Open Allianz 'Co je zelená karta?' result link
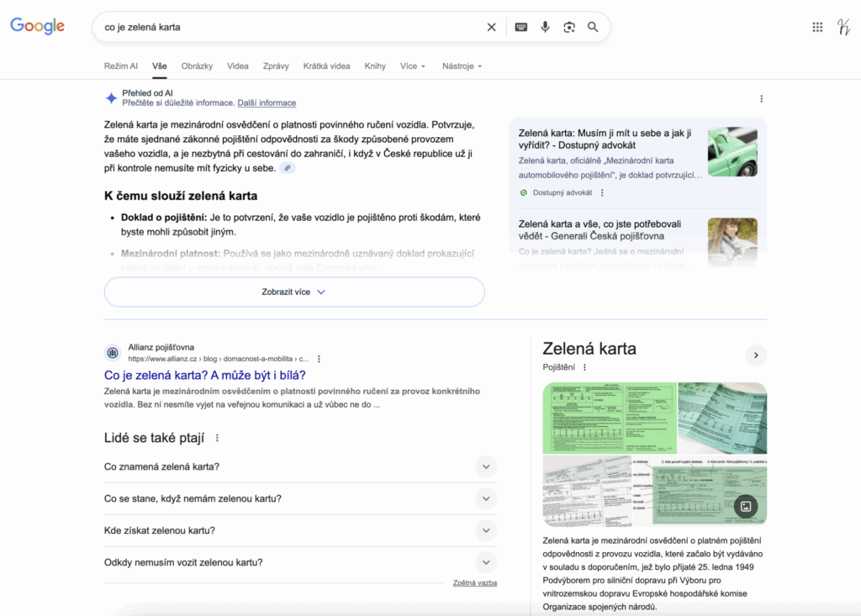The height and width of the screenshot is (616, 861). click(204, 375)
